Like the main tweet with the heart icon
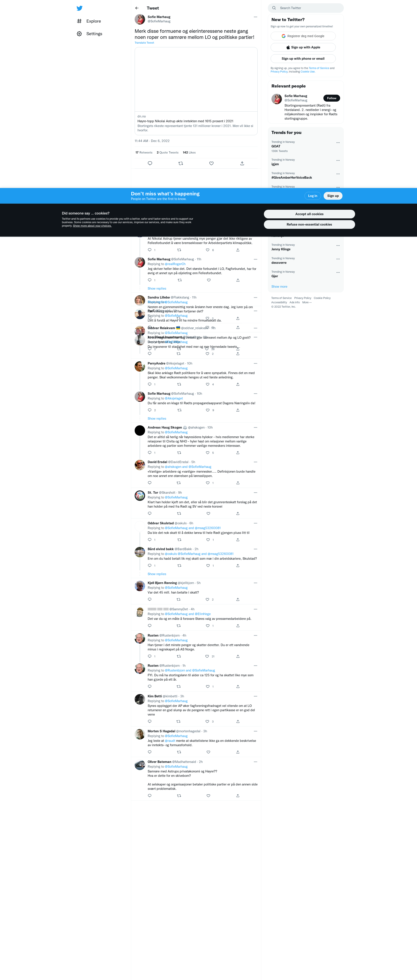The height and width of the screenshot is (980, 417). pyautogui.click(x=212, y=163)
